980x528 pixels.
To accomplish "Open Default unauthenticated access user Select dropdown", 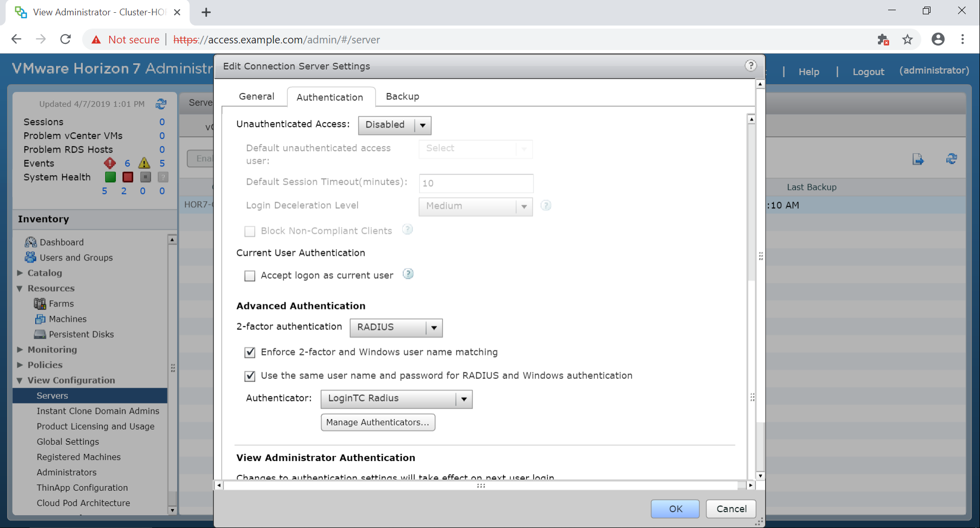I will coord(476,149).
